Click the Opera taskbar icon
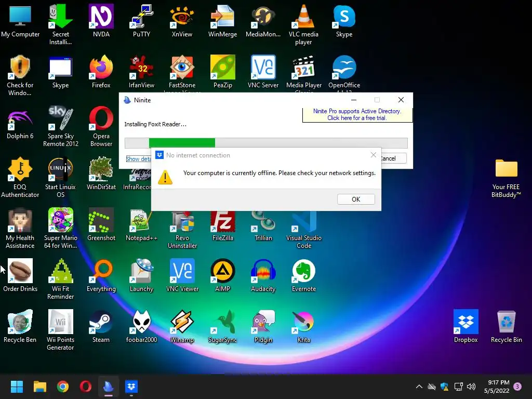 click(x=86, y=387)
